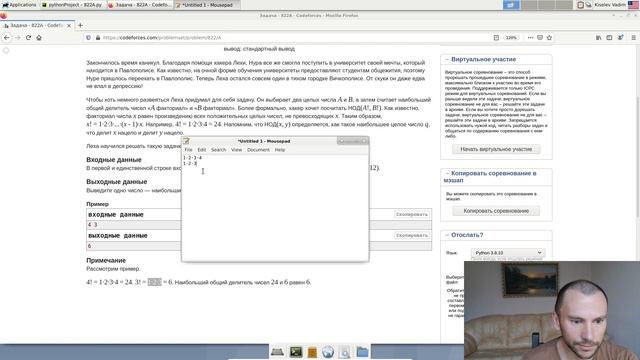Open Mousepad File menu

pyautogui.click(x=188, y=150)
